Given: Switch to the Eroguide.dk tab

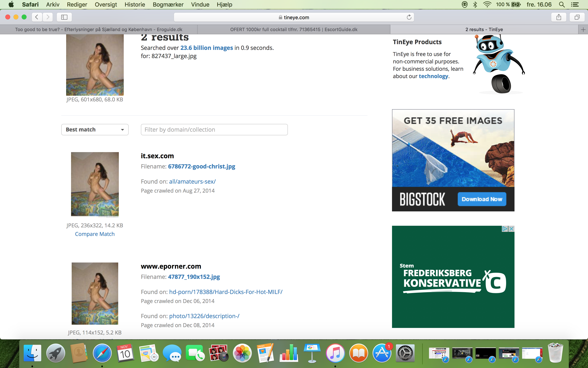Looking at the screenshot, I should 99,29.
